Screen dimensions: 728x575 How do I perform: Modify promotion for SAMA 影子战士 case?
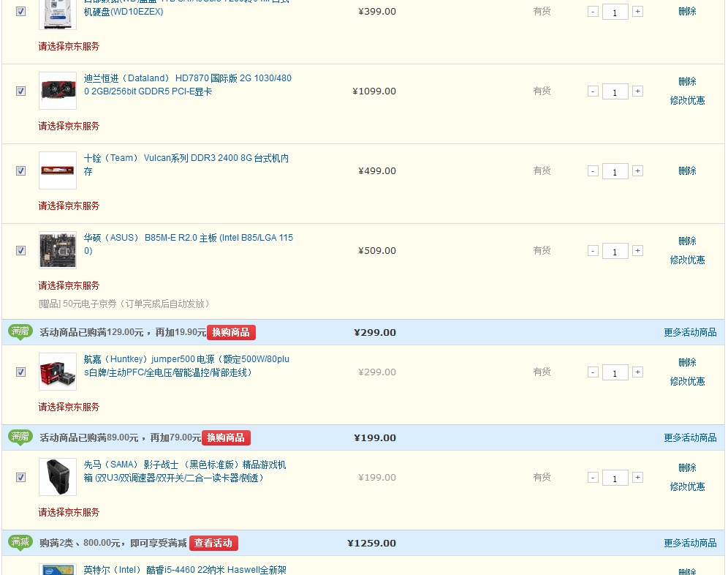[x=687, y=486]
